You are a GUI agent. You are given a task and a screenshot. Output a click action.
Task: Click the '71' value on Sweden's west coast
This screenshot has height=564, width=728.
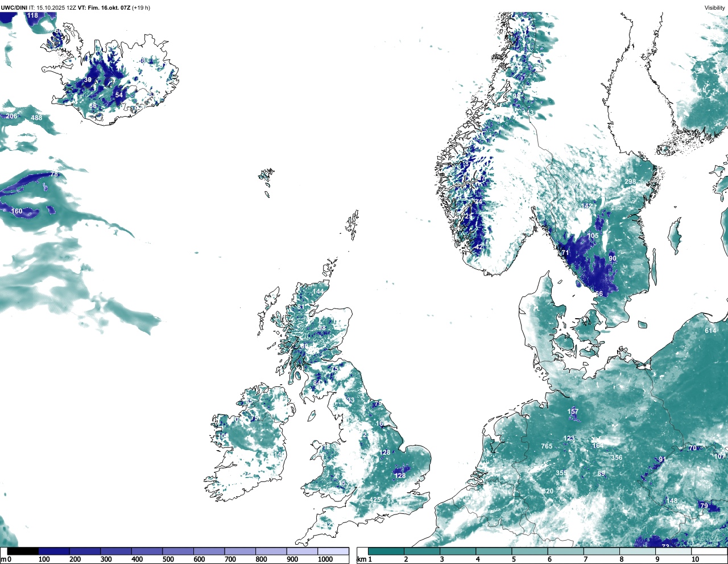point(565,253)
